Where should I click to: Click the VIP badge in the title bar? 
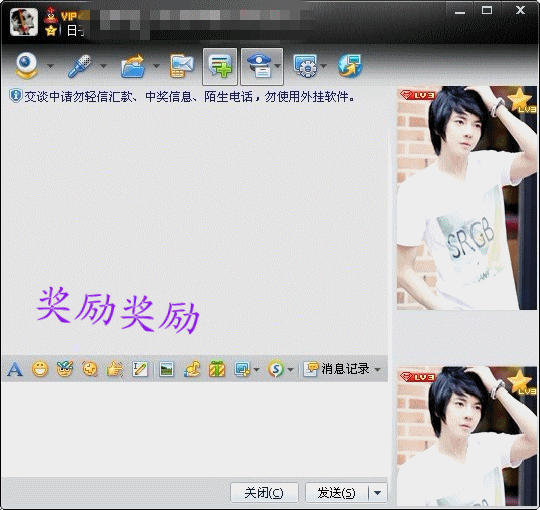point(70,16)
